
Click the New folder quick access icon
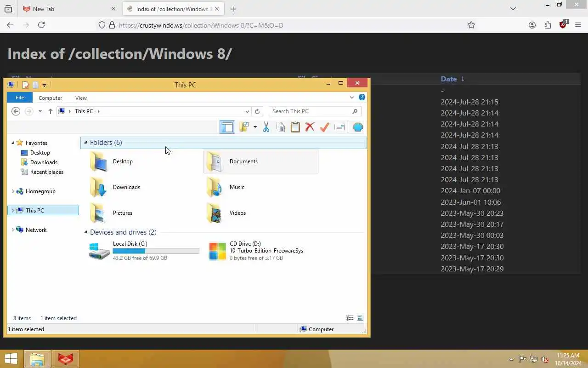click(x=35, y=85)
